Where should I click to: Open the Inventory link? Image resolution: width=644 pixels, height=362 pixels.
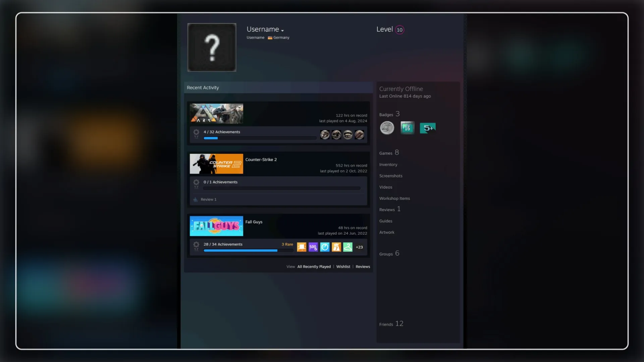[x=388, y=165]
